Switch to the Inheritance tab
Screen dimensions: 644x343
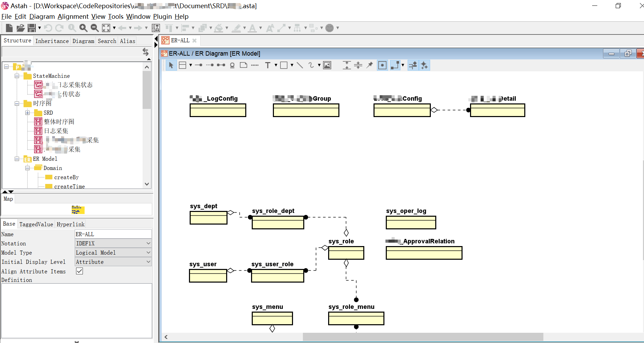(x=52, y=41)
